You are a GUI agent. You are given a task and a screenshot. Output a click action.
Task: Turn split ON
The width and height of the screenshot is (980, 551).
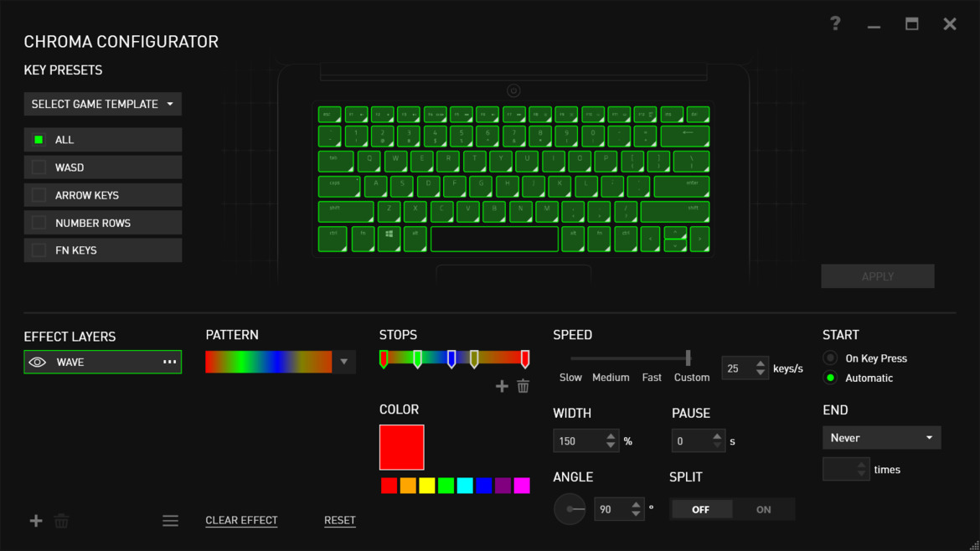763,509
